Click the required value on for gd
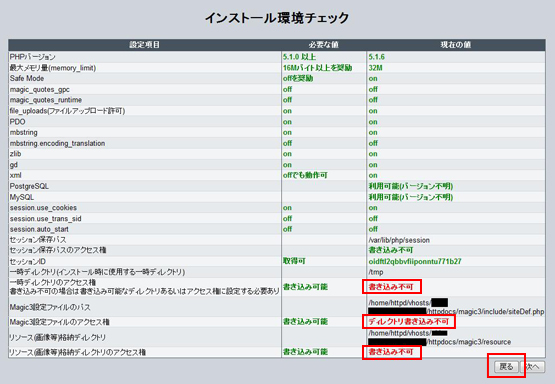This screenshot has width=555, height=384. click(x=287, y=165)
